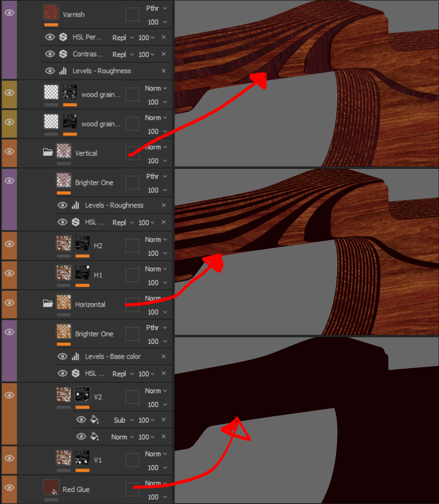The height and width of the screenshot is (504, 439).
Task: Toggle visibility of HSL Per... filter under Varnish
Action: [50, 37]
